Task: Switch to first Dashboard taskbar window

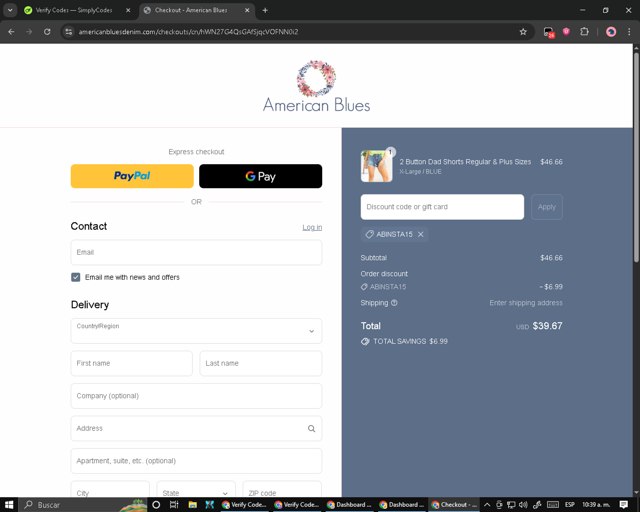Action: tap(349, 505)
